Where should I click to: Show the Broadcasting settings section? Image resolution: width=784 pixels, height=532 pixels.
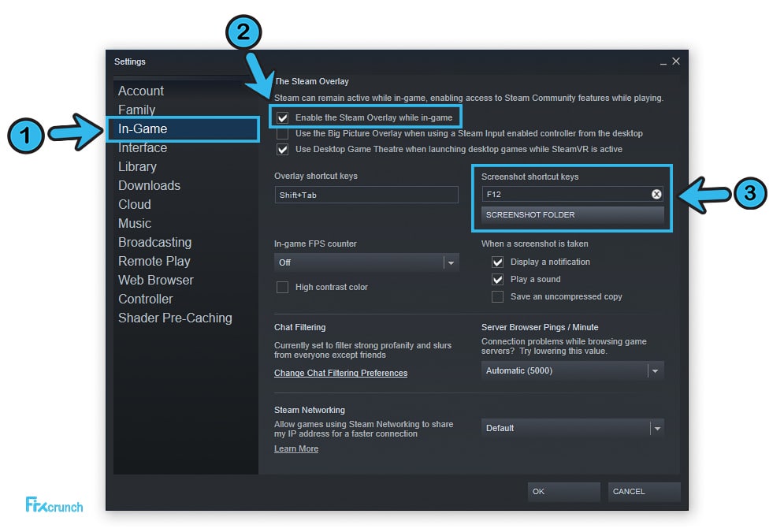[155, 243]
